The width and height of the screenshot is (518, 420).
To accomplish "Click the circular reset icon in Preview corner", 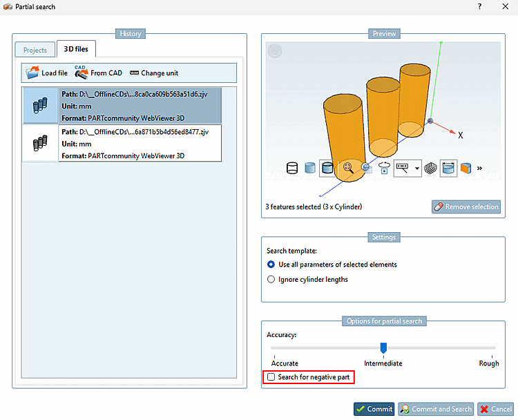I will 275,51.
